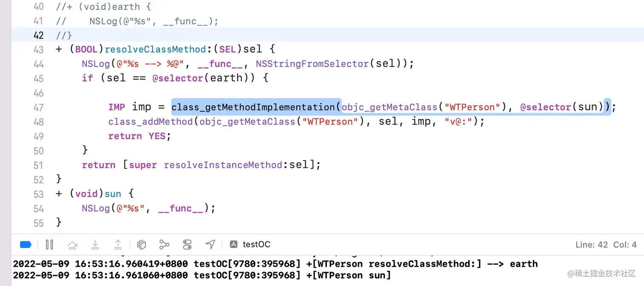
Task: Open the memory graph debugger
Action: point(164,244)
